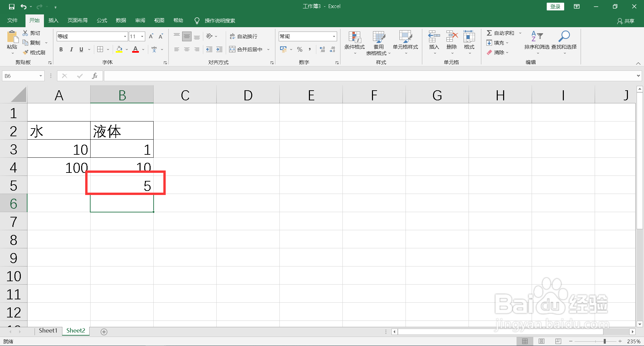
Task: Click the Copy (复制) button
Action: point(31,43)
